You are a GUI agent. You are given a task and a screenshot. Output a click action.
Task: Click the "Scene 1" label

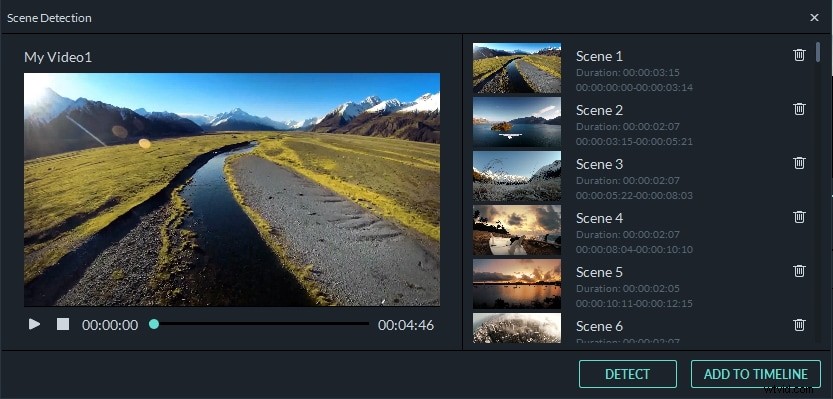pyautogui.click(x=599, y=56)
